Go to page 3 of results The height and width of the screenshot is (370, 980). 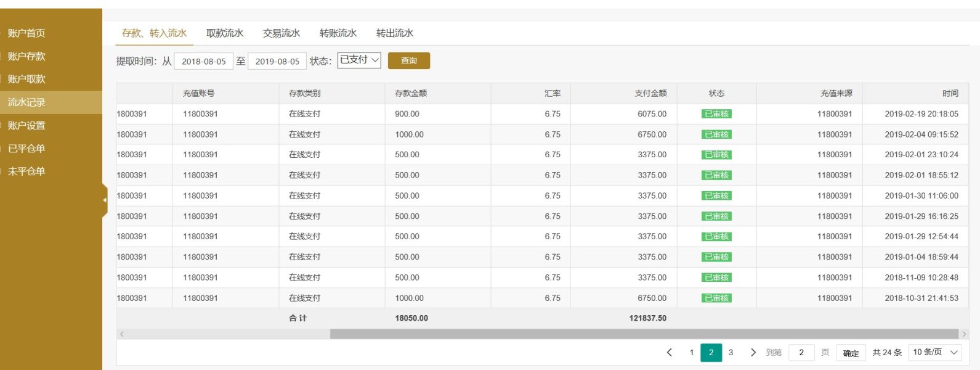click(731, 353)
